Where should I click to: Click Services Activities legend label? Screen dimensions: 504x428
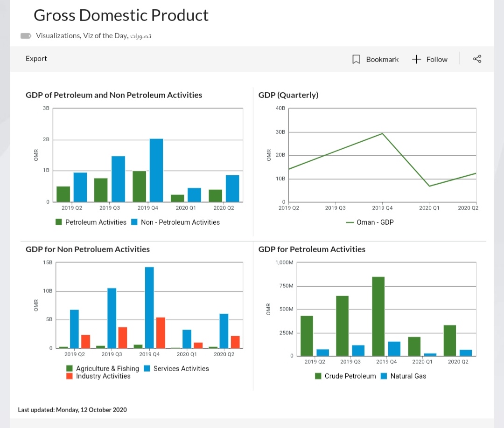click(x=181, y=369)
